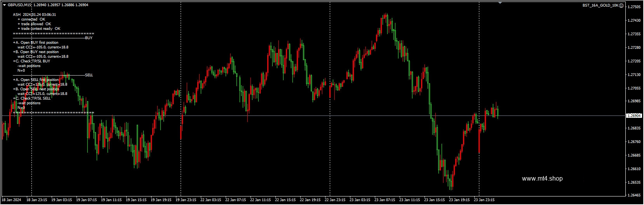Click the 1.27355 price scale label
Viewport: 644px width, 205px height.
pos(634,34)
